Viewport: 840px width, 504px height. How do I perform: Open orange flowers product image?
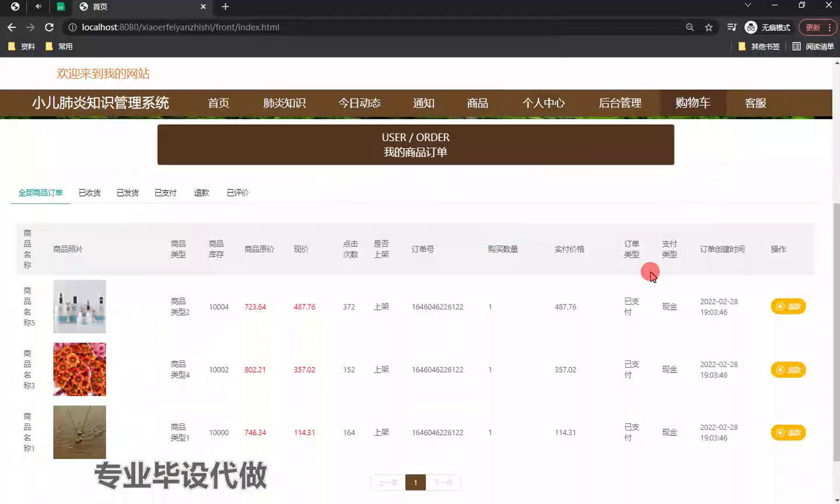79,369
